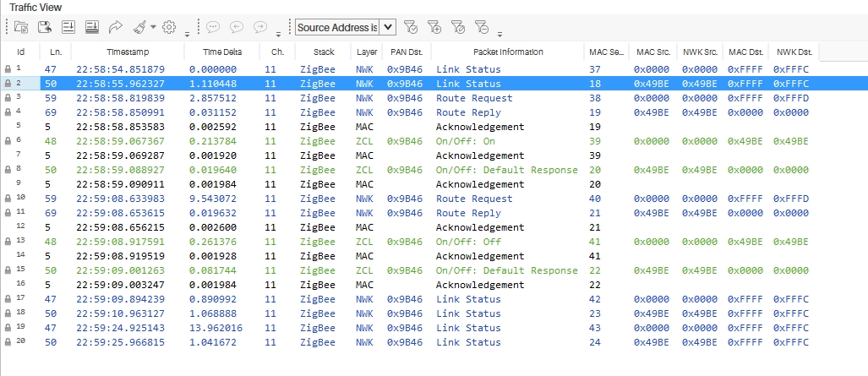The height and width of the screenshot is (376, 868).
Task: Sort by the Id column header
Action: point(20,52)
